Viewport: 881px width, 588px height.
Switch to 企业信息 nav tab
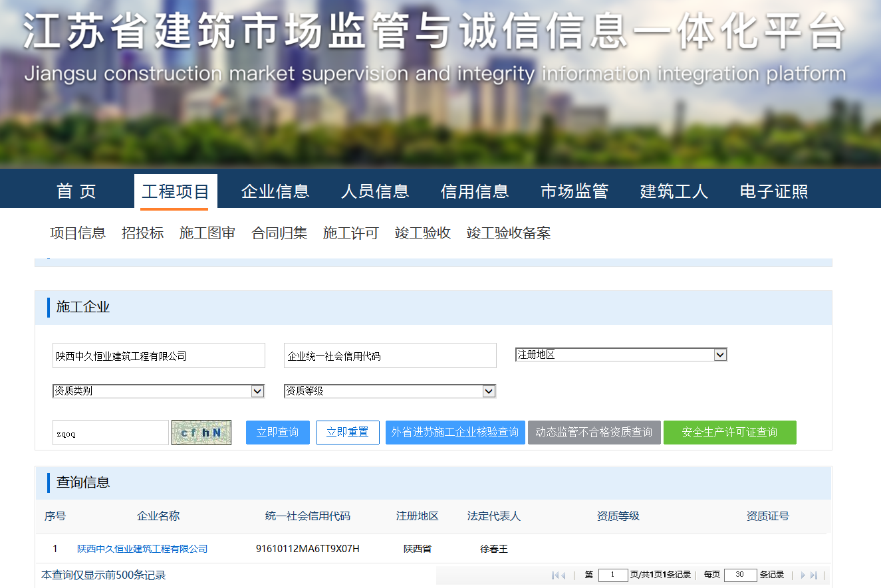click(275, 191)
